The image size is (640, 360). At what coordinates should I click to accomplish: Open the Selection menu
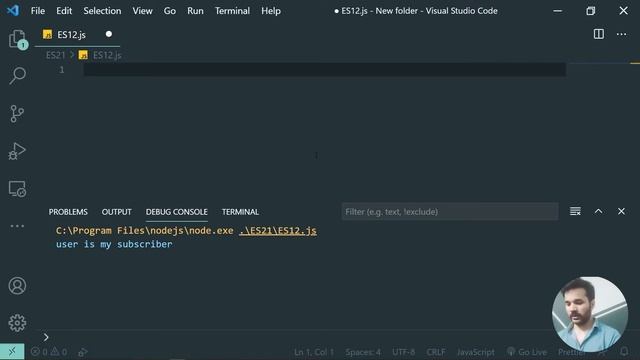(102, 11)
